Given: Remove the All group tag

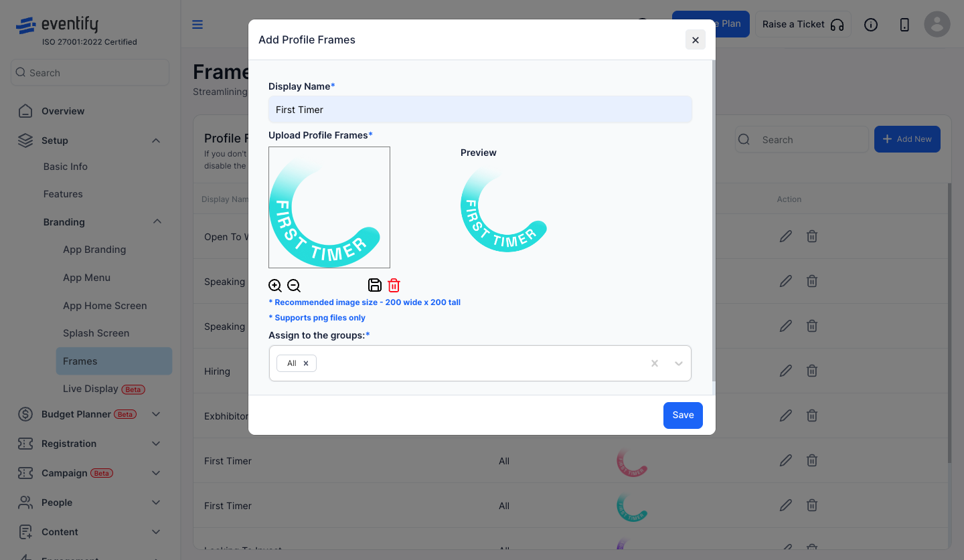Looking at the screenshot, I should click(x=306, y=363).
